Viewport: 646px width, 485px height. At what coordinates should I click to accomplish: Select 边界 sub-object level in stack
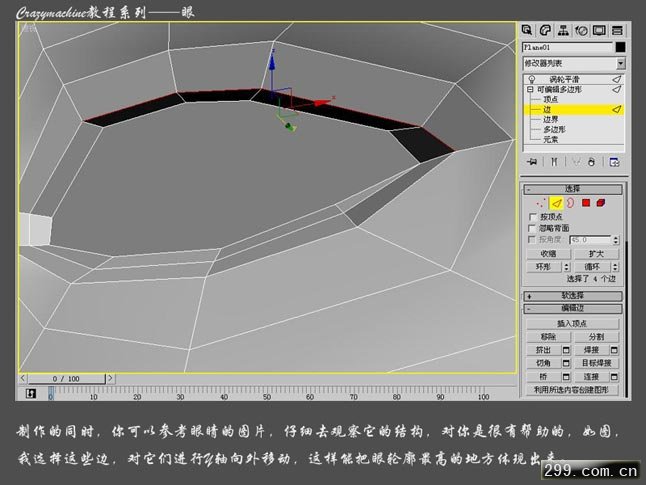click(550, 119)
